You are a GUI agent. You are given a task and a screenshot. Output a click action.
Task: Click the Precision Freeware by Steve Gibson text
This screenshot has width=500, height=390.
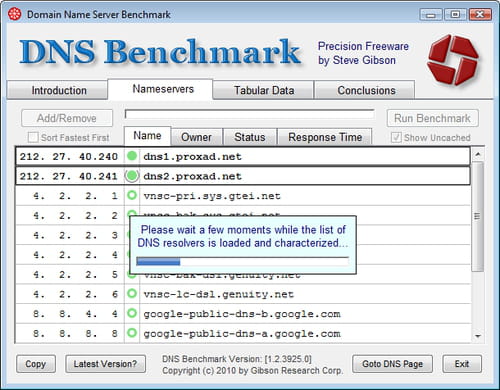tap(363, 53)
